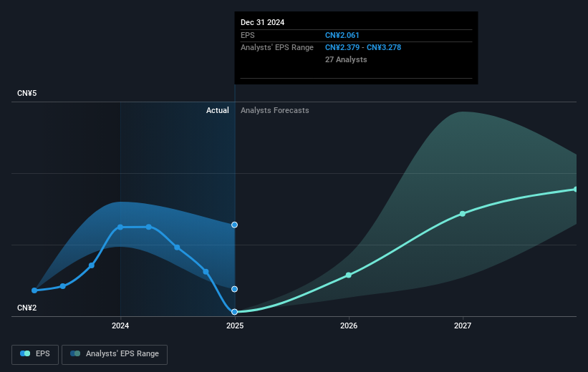The width and height of the screenshot is (588, 372).
Task: Click the CN¥2 y-axis label
Action: coord(27,308)
